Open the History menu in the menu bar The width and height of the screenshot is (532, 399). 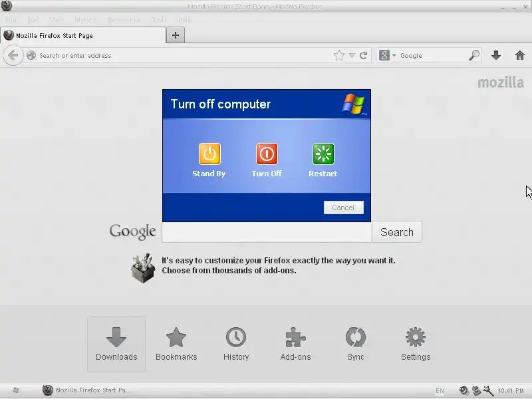coord(85,20)
